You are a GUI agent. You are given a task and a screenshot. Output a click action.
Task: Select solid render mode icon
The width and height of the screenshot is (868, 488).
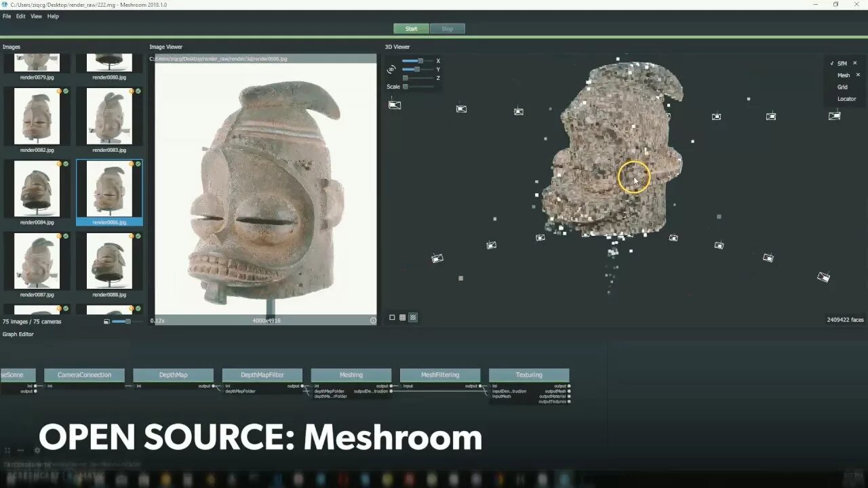click(392, 317)
